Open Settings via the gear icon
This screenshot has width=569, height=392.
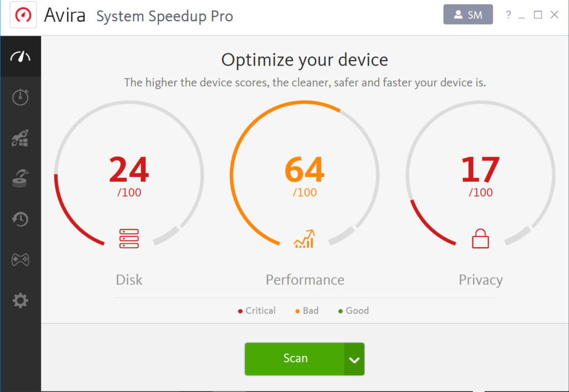[x=21, y=300]
